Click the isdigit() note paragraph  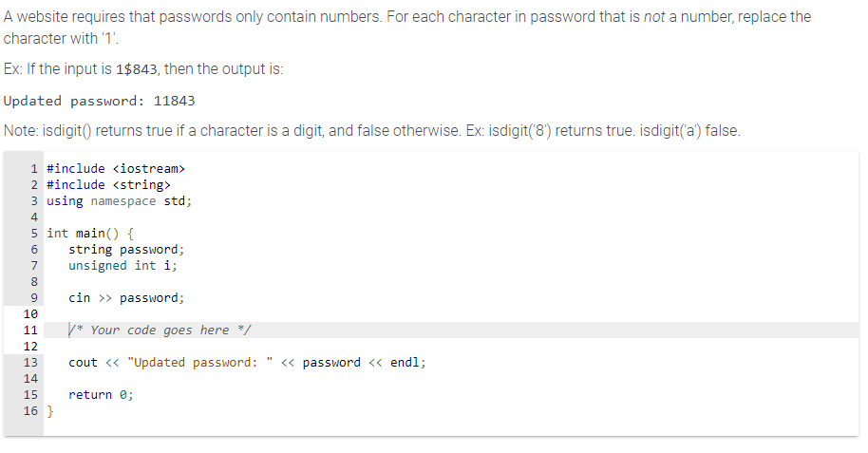click(372, 131)
